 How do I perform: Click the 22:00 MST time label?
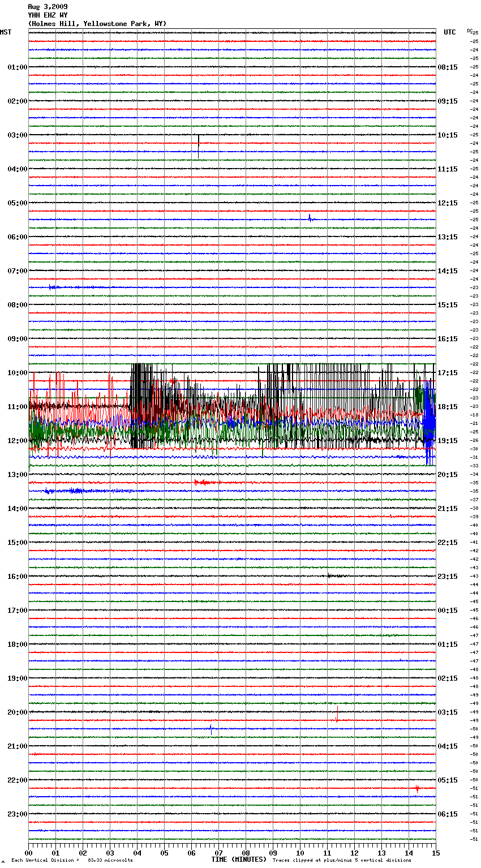[18, 780]
